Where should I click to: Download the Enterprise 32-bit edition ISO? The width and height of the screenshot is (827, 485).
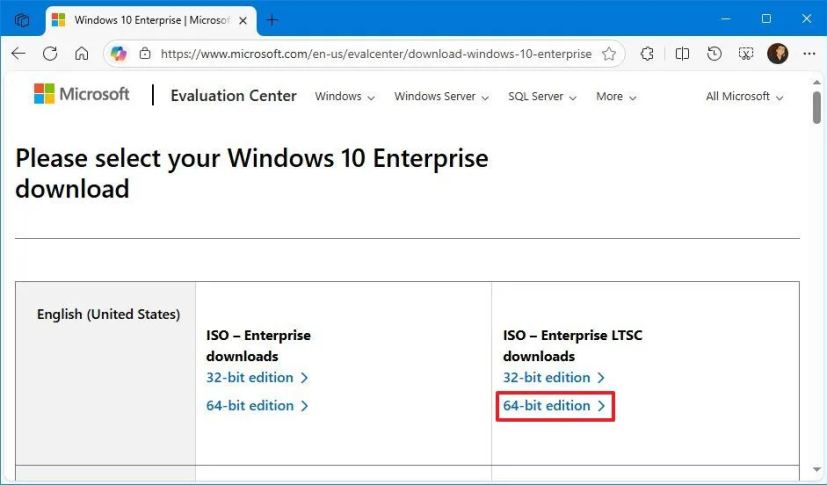(x=257, y=378)
